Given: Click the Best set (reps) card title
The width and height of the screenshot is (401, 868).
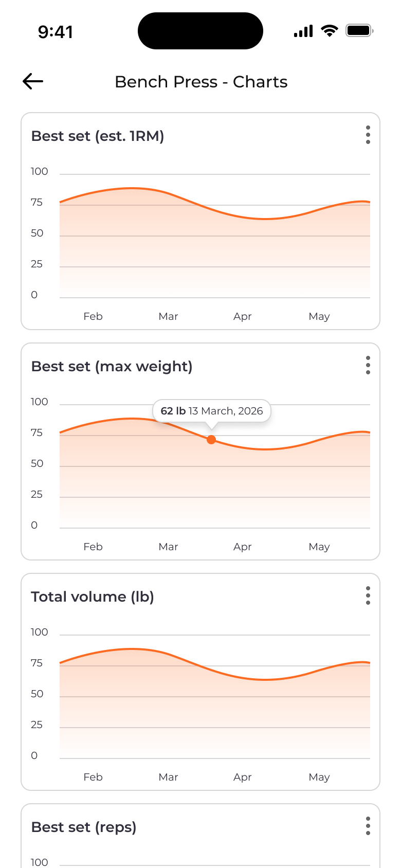Looking at the screenshot, I should [84, 827].
